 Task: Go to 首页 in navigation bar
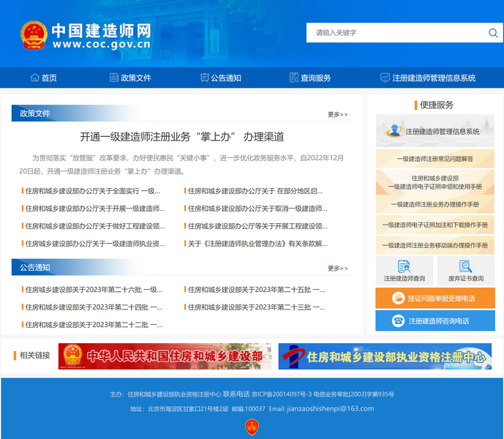coord(43,78)
